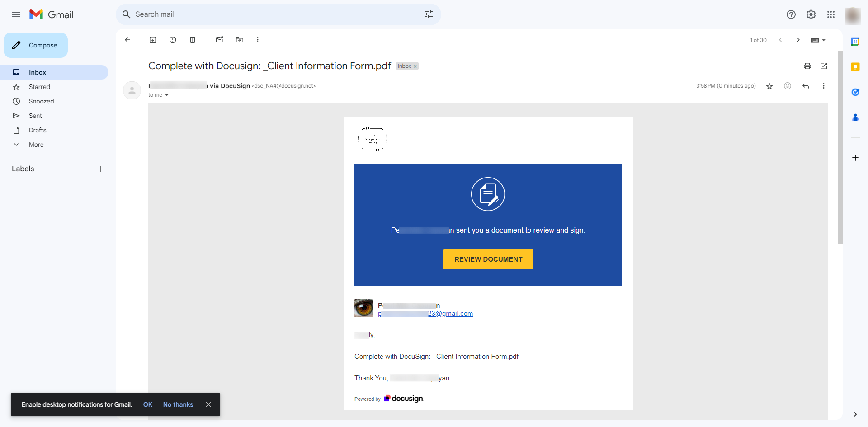Click the search magnifier icon
Viewport: 868px width, 427px height.
pos(127,14)
